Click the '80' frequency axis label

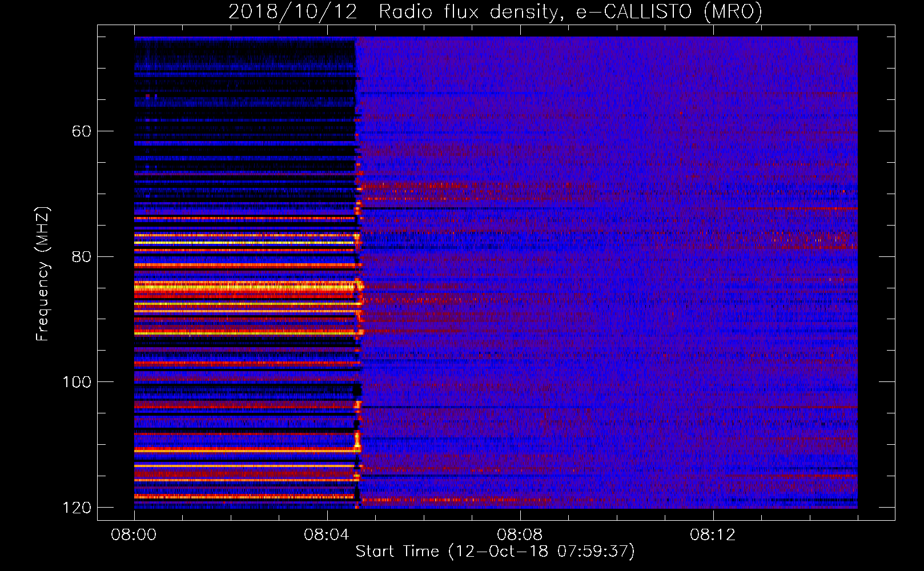pyautogui.click(x=82, y=256)
